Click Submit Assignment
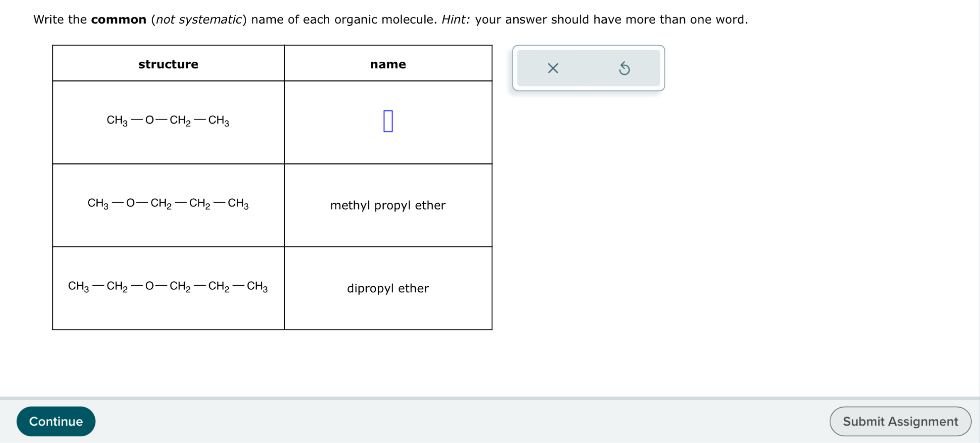Viewport: 980px width, 443px height. tap(900, 421)
